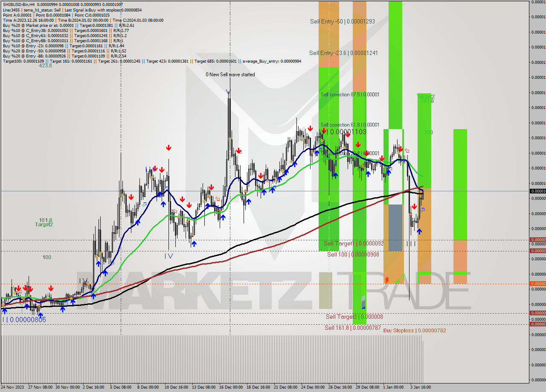Click the 'Sell correction 61.8 | 0.00001' label

(x=350, y=125)
